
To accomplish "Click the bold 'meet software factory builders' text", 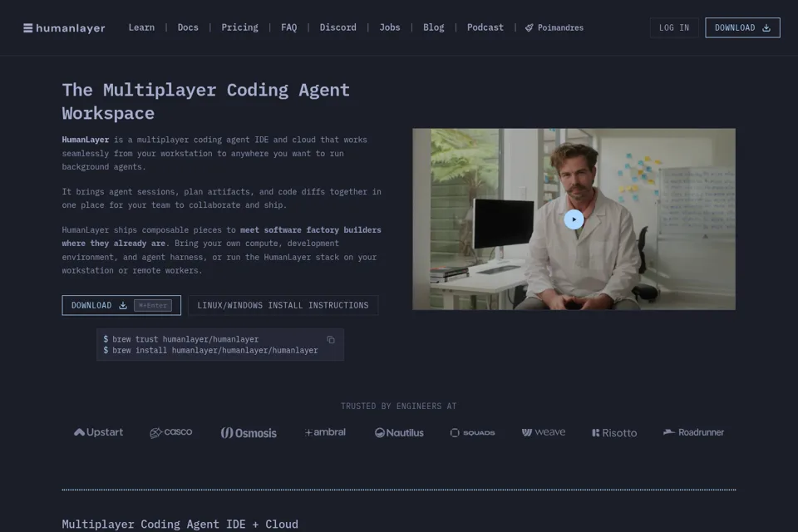I will coord(310,230).
